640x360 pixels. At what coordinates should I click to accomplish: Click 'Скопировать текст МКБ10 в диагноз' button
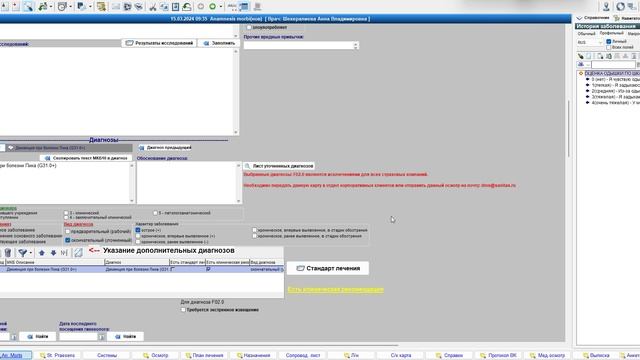[86, 158]
